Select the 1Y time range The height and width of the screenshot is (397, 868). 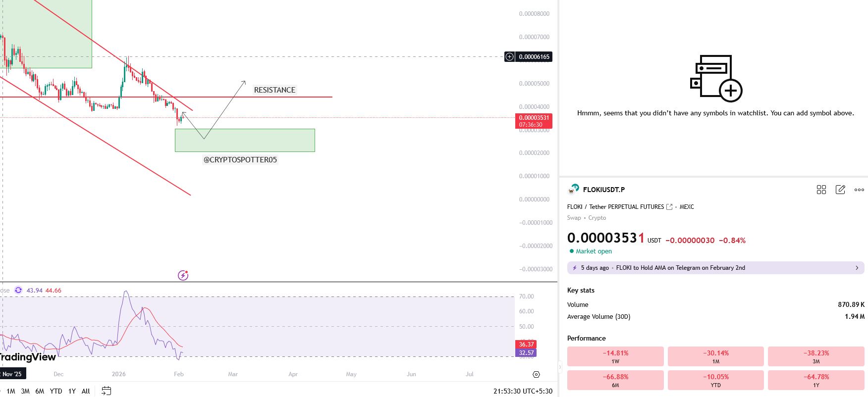click(72, 391)
